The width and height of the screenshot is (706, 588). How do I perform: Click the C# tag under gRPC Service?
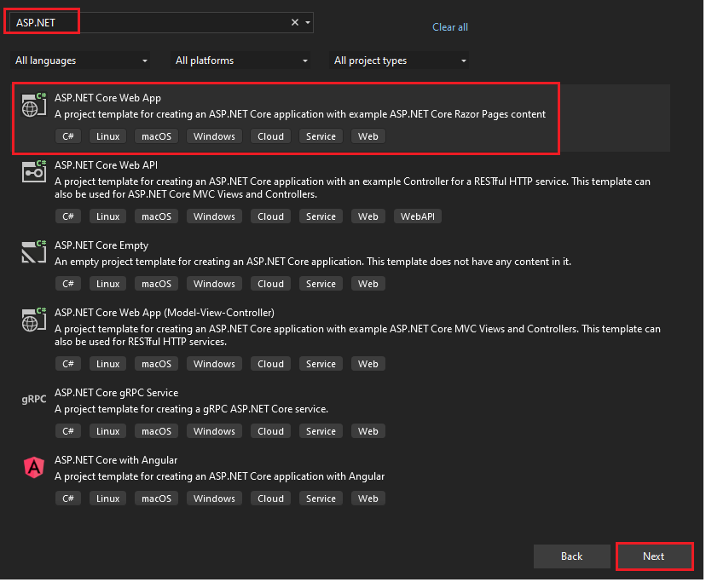[x=68, y=432]
